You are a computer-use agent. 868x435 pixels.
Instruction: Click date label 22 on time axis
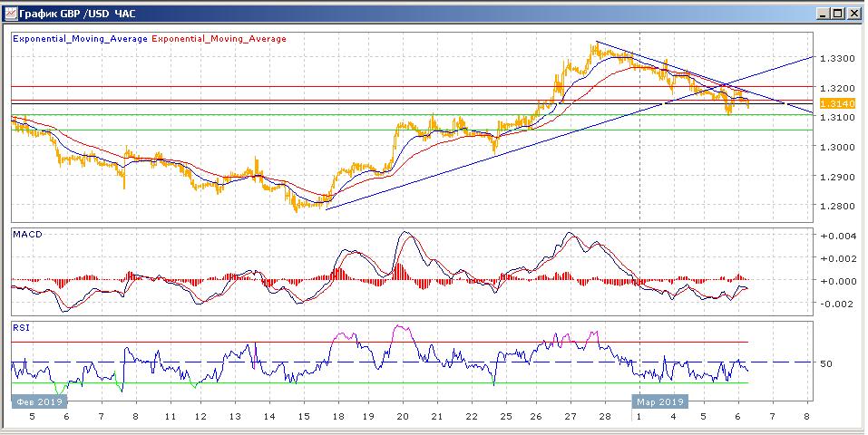[x=470, y=417]
